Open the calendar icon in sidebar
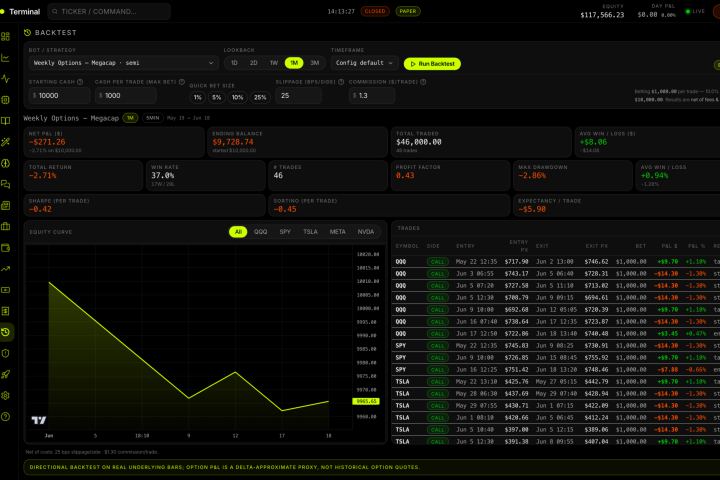The image size is (720, 480). click(6, 205)
